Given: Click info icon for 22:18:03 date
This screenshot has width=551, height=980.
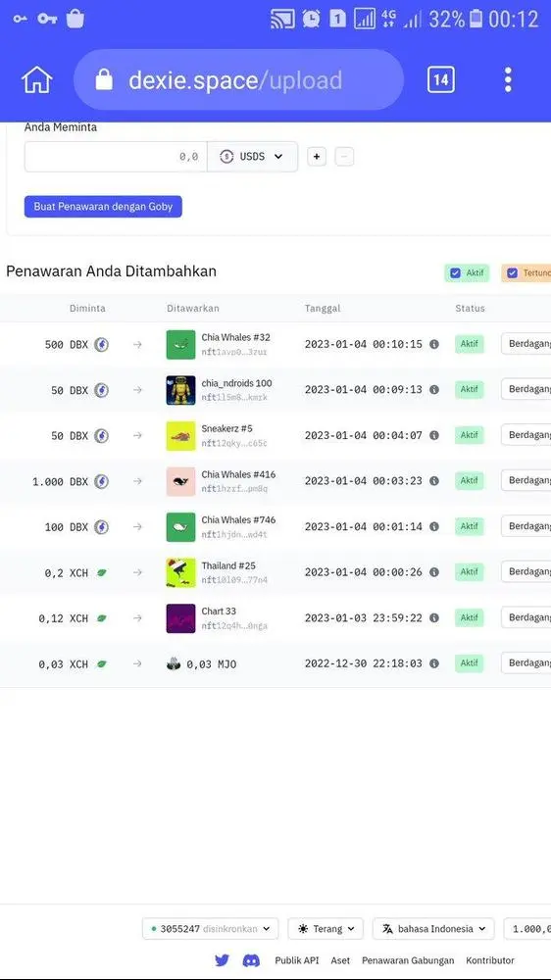Looking at the screenshot, I should click(x=434, y=663).
